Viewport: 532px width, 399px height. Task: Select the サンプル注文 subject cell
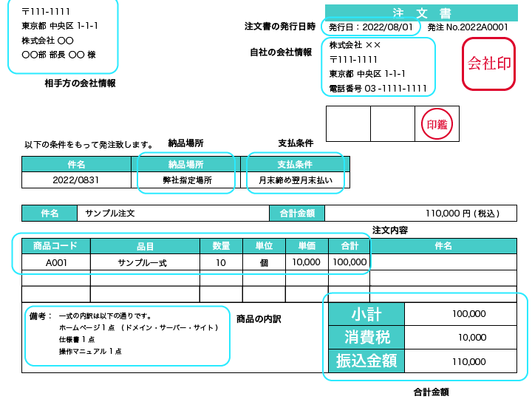(x=173, y=214)
